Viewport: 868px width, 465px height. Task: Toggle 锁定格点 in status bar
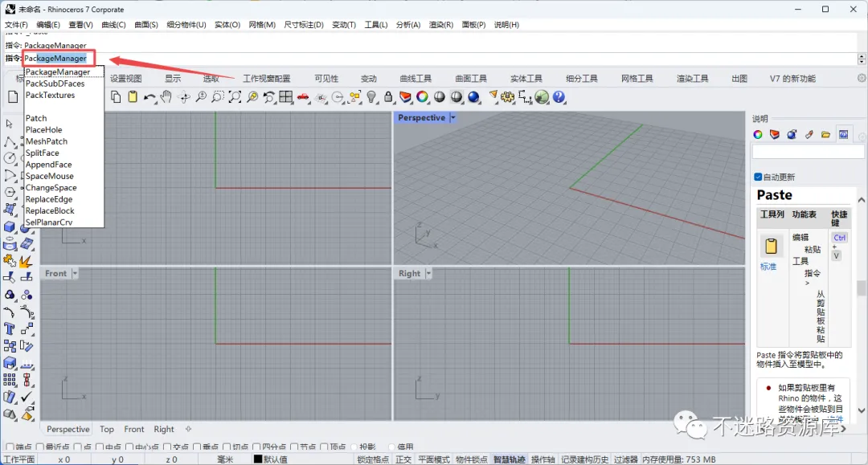373,459
